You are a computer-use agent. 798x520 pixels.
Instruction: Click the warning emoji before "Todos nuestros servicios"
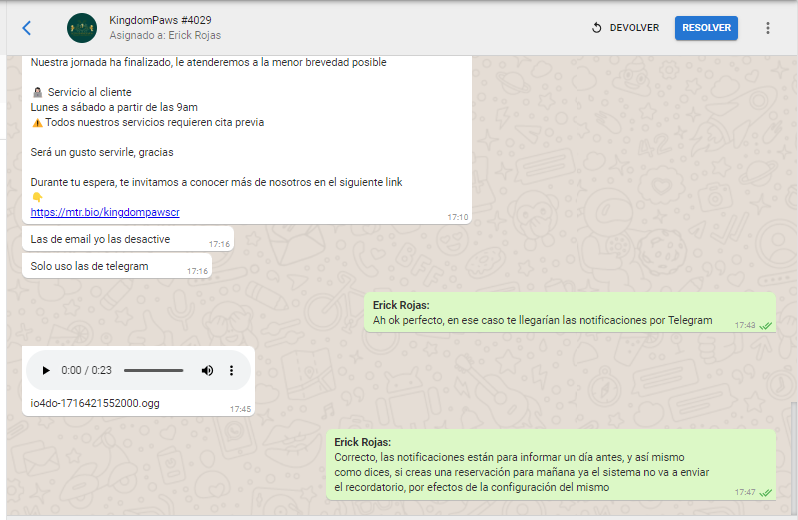tap(37, 123)
